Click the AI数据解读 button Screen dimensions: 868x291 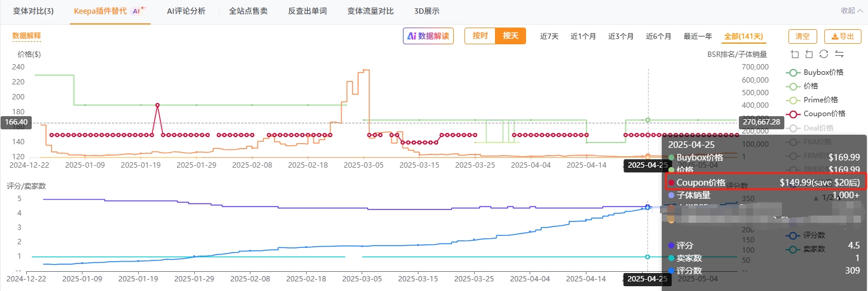[428, 36]
